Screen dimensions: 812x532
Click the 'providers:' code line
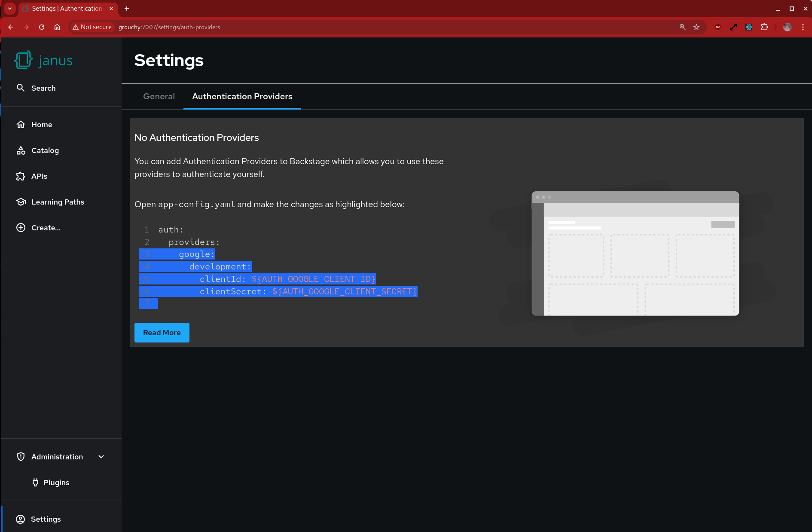tap(194, 242)
